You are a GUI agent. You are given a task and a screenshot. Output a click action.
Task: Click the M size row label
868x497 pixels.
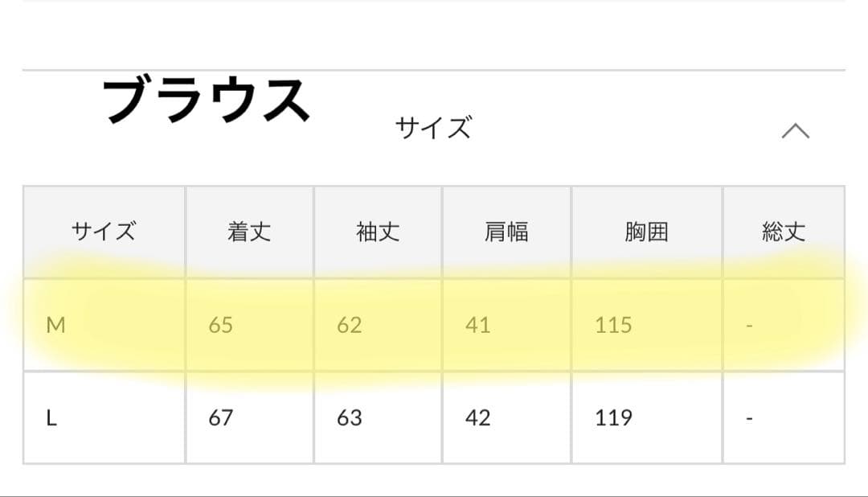56,325
